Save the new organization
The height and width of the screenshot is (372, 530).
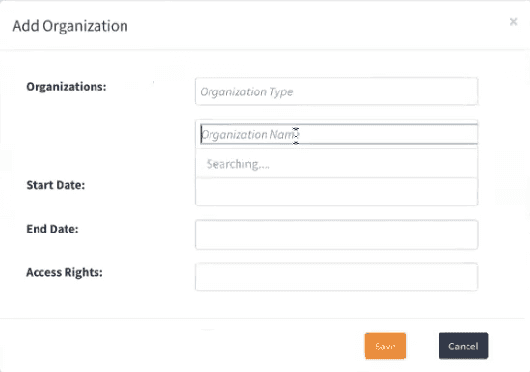385,346
